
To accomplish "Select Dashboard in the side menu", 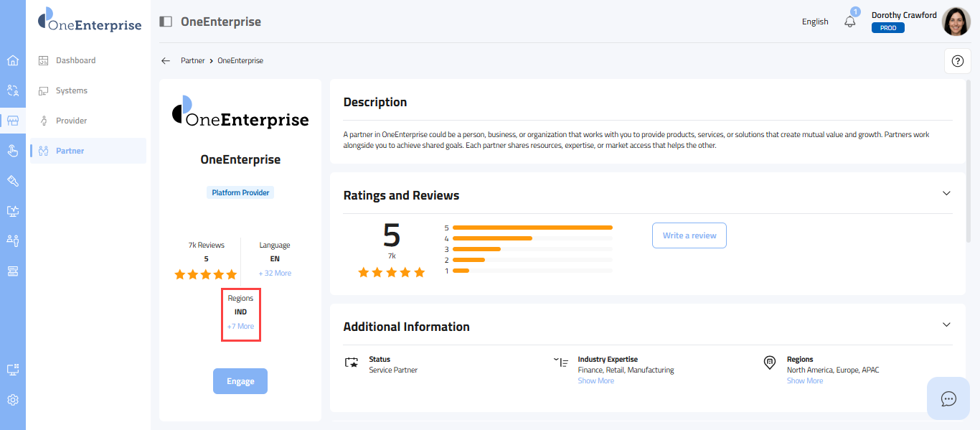I will pyautogui.click(x=75, y=60).
